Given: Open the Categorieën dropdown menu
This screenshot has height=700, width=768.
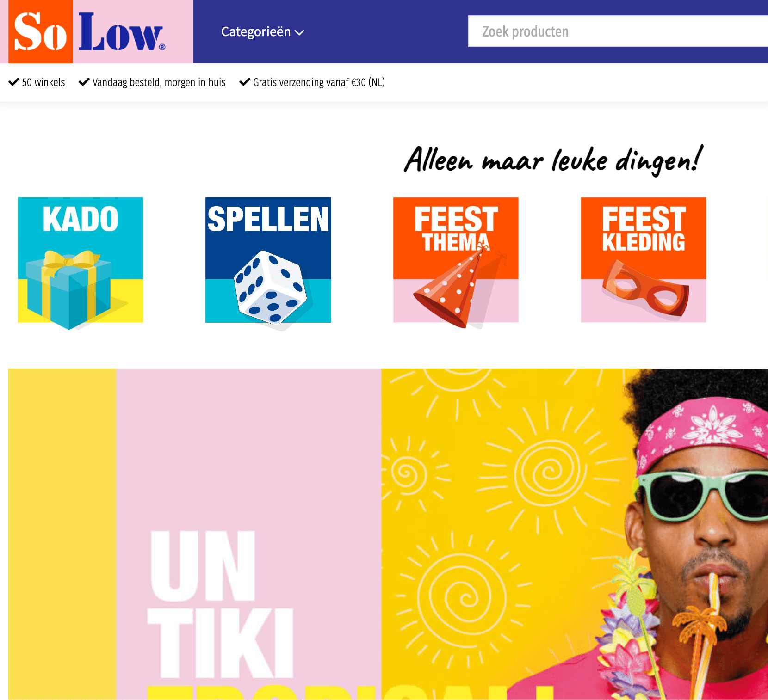Looking at the screenshot, I should pos(262,32).
